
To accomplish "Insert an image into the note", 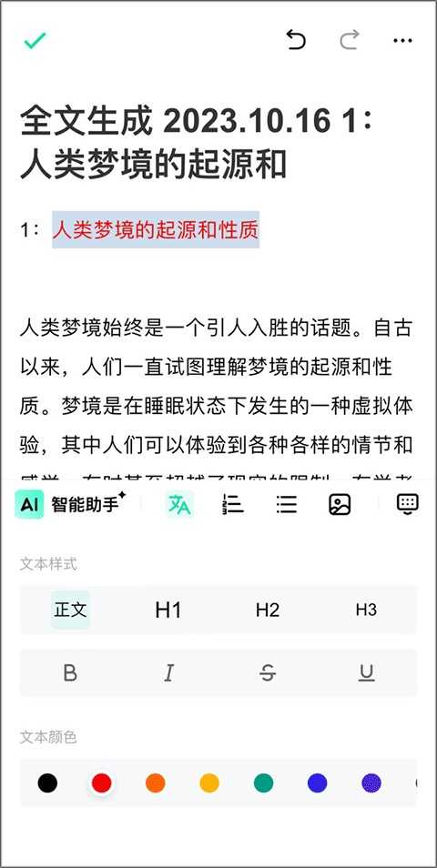I will [340, 504].
